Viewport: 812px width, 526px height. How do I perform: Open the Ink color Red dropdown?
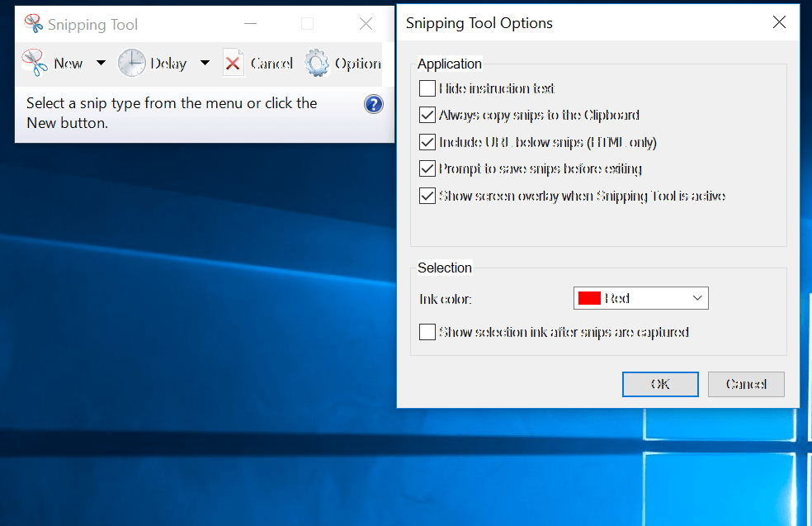(x=640, y=298)
